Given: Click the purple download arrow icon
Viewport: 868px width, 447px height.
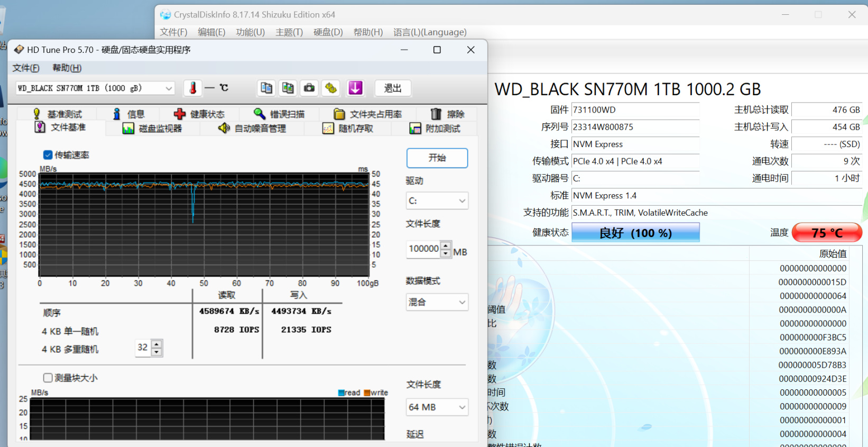Looking at the screenshot, I should 355,88.
